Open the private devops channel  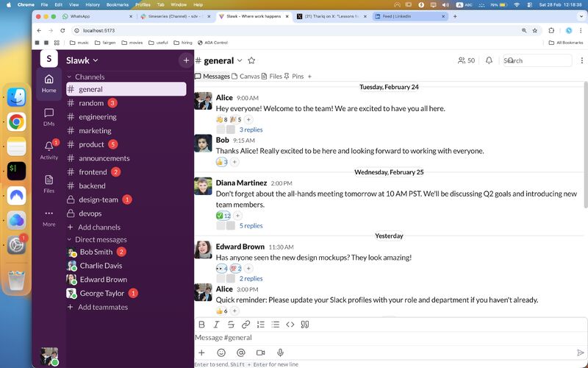tap(126, 213)
